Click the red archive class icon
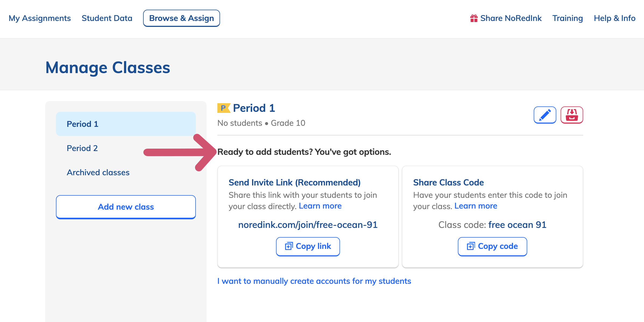Screen dimensions: 644x322 572,115
